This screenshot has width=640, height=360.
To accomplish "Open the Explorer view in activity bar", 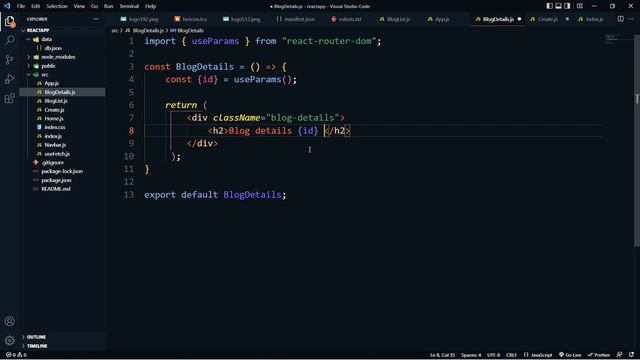I will click(x=10, y=21).
